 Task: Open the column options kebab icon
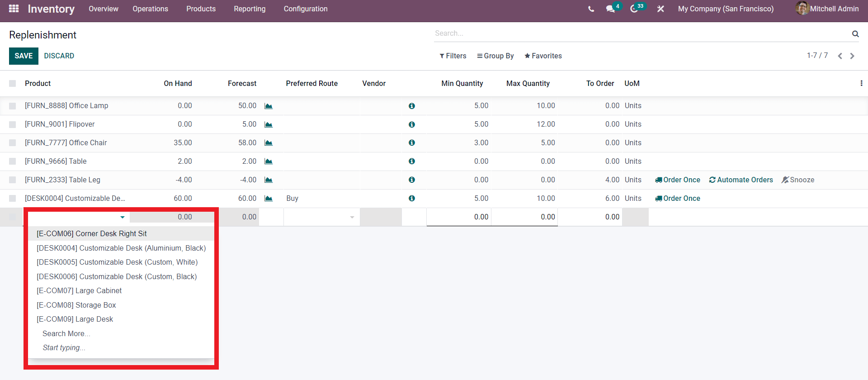(x=861, y=83)
